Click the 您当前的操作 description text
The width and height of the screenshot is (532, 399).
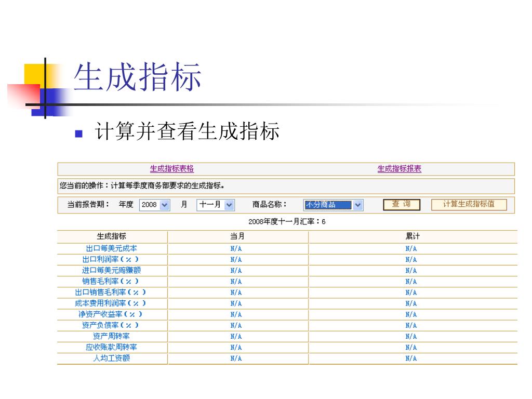(142, 185)
